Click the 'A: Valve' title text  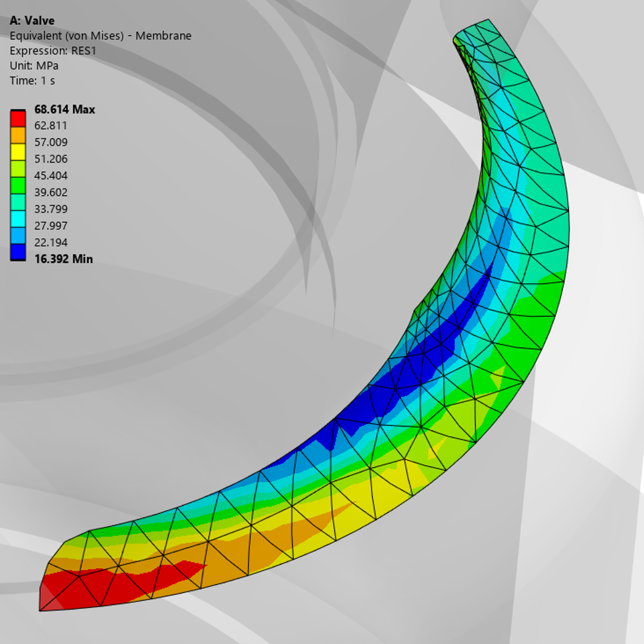32,21
